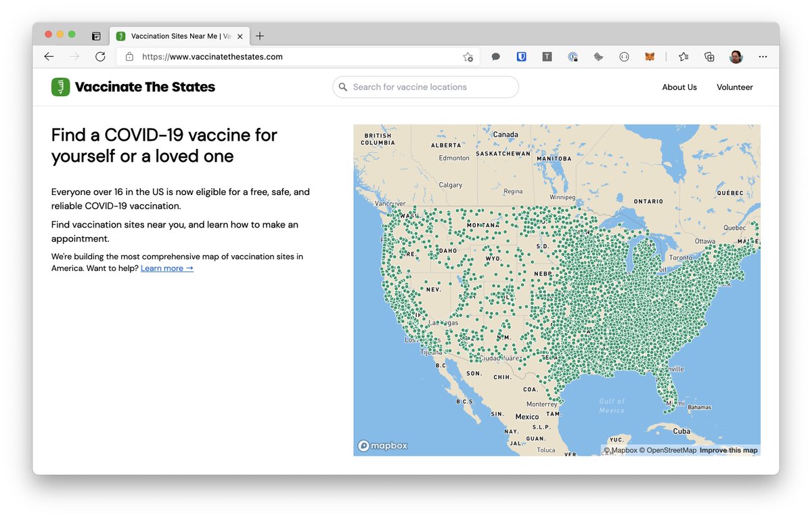The height and width of the screenshot is (518, 812).
Task: Click the BRITISH COLUMBIA map label
Action: point(378,139)
